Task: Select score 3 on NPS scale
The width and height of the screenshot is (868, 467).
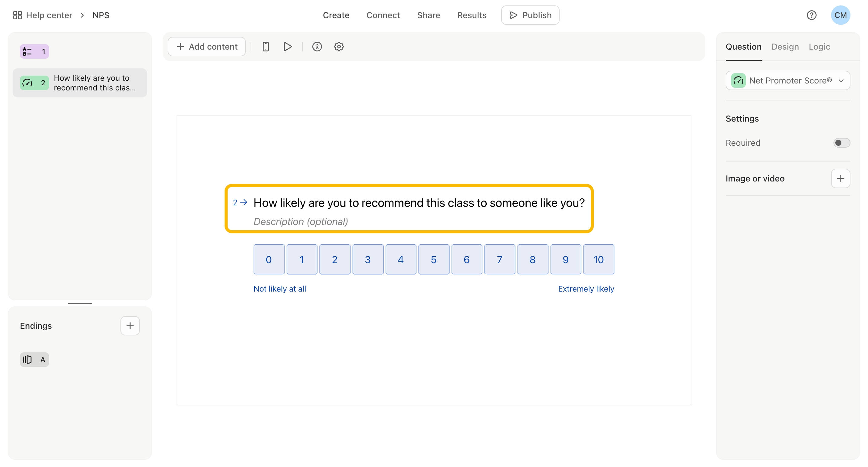Action: [368, 259]
